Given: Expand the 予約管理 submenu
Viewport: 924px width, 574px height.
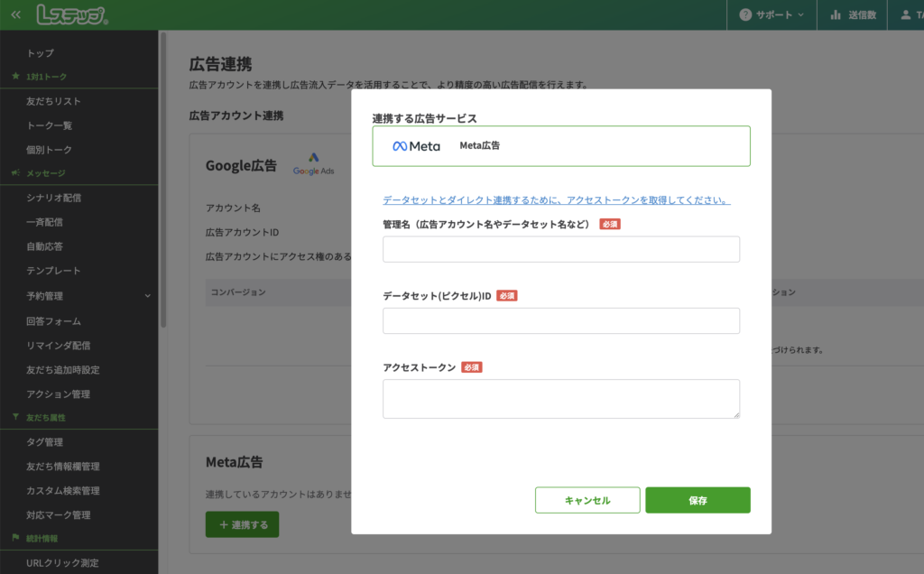Looking at the screenshot, I should click(148, 296).
